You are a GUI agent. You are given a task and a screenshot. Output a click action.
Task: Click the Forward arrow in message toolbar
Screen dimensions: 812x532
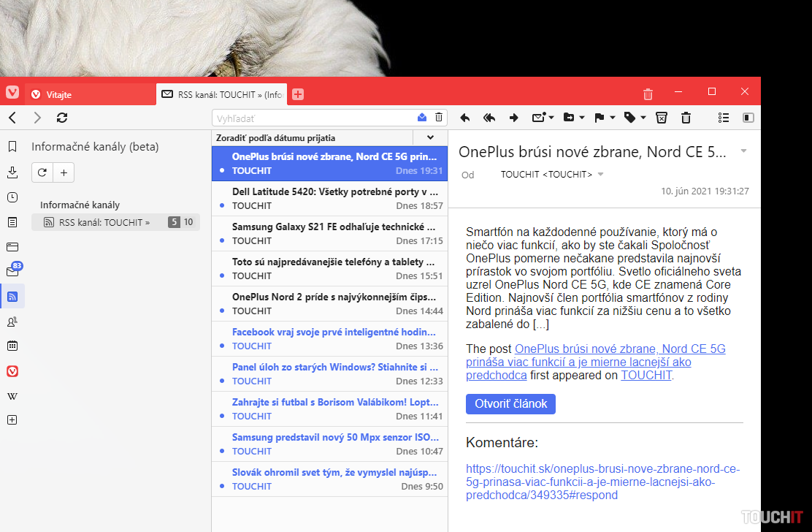pos(513,118)
